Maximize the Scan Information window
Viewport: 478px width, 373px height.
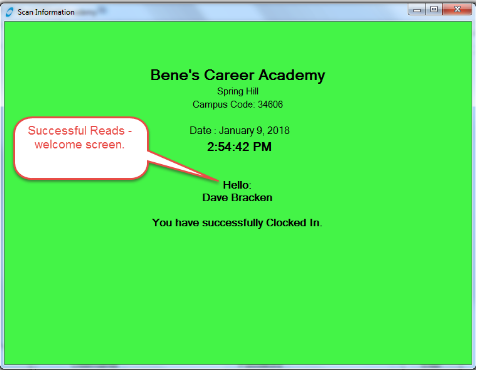click(434, 9)
